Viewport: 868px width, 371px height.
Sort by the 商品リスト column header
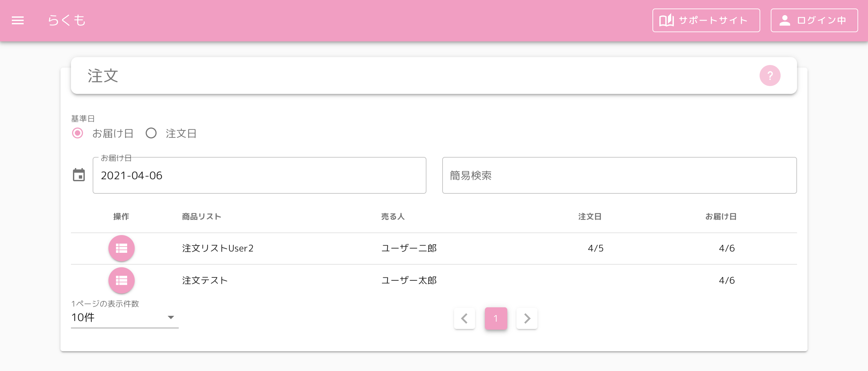(201, 216)
